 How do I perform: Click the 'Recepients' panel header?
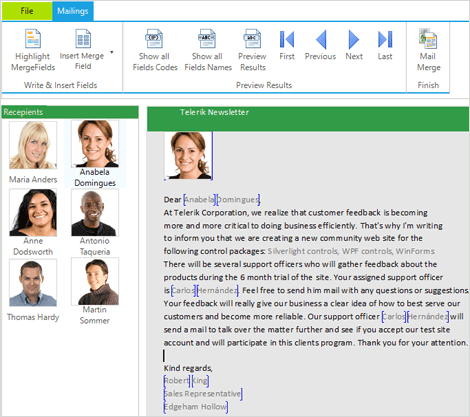(x=70, y=112)
